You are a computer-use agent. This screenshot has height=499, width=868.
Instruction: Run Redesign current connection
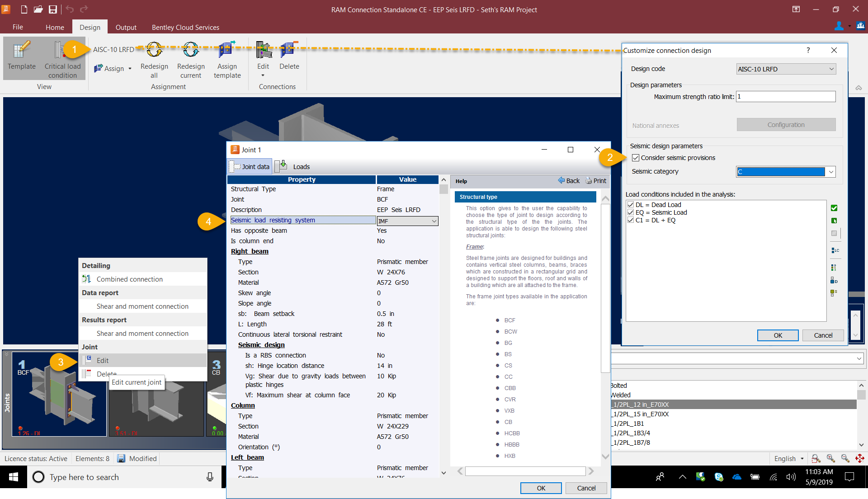tap(191, 60)
